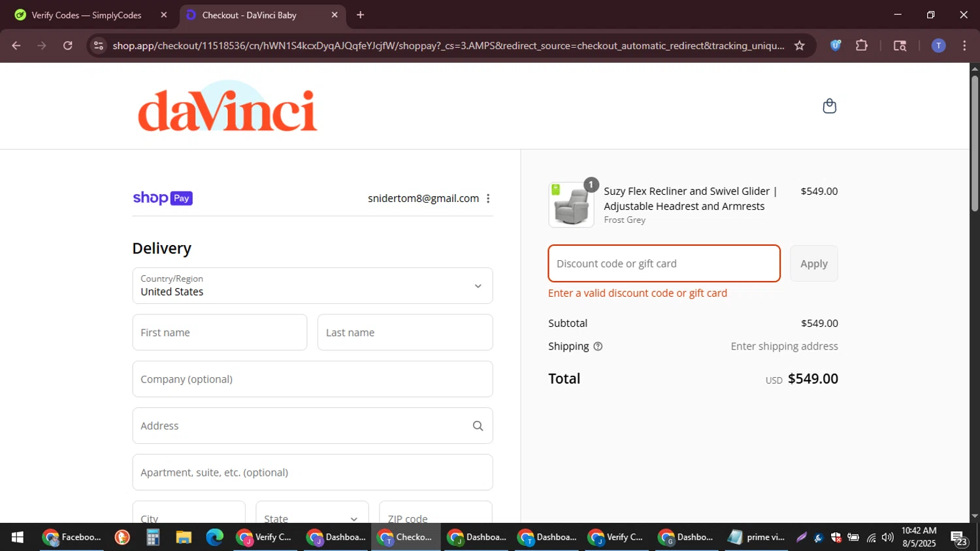Image resolution: width=980 pixels, height=551 pixels.
Task: Open Windows Start menu
Action: tap(18, 537)
